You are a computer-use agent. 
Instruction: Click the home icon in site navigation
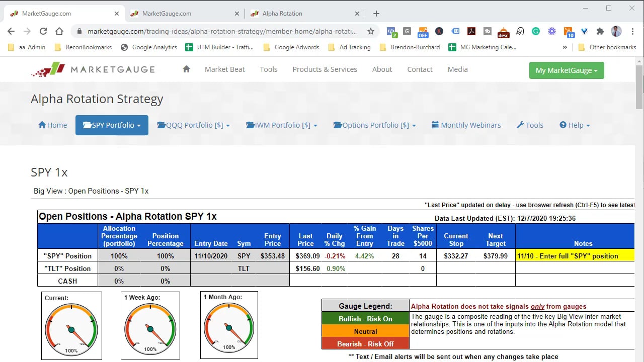pos(186,69)
